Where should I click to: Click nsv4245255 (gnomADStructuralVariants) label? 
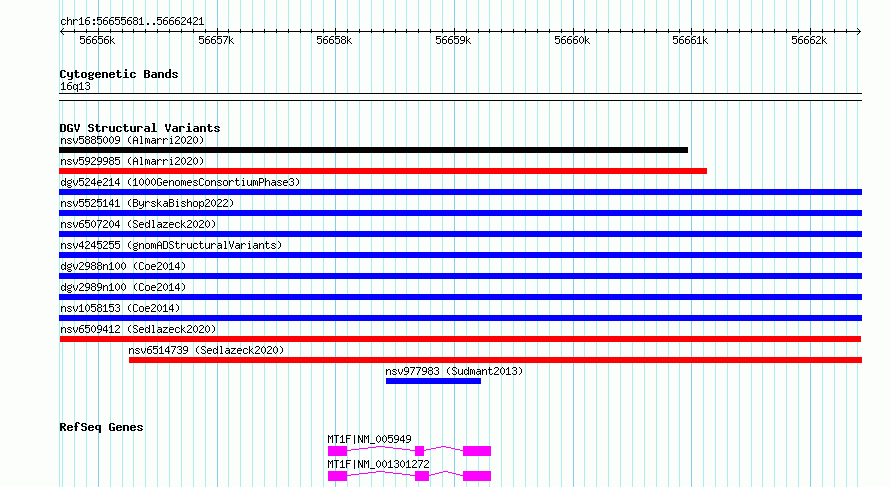tap(171, 245)
